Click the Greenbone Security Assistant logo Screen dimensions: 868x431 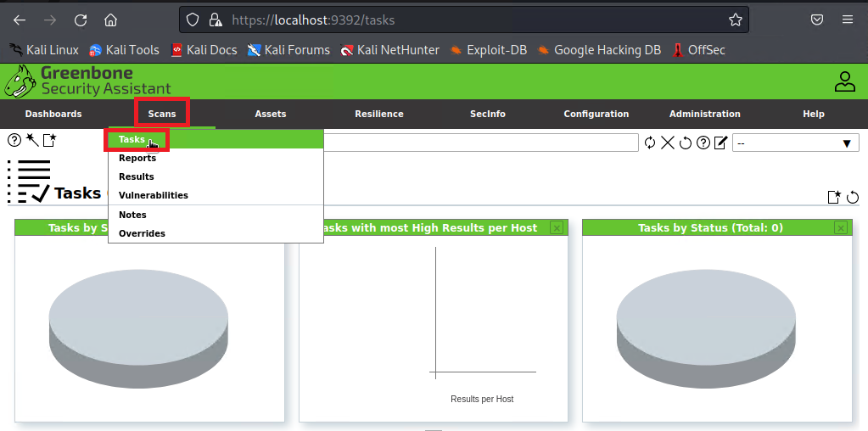(x=87, y=81)
